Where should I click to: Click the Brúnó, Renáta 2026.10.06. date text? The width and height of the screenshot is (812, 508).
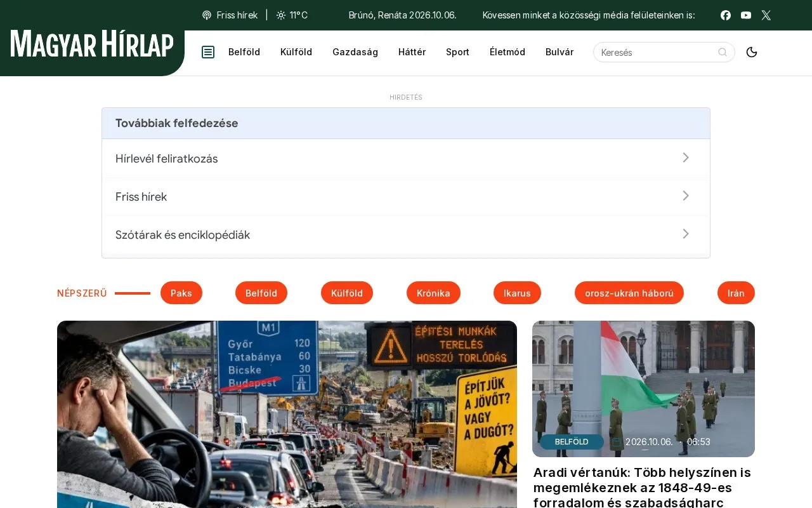point(403,15)
